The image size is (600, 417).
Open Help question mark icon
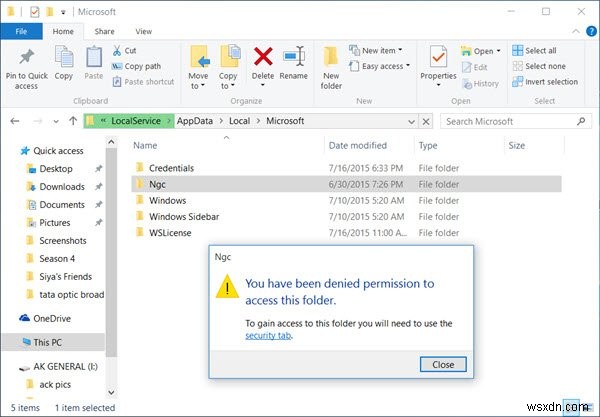point(592,31)
